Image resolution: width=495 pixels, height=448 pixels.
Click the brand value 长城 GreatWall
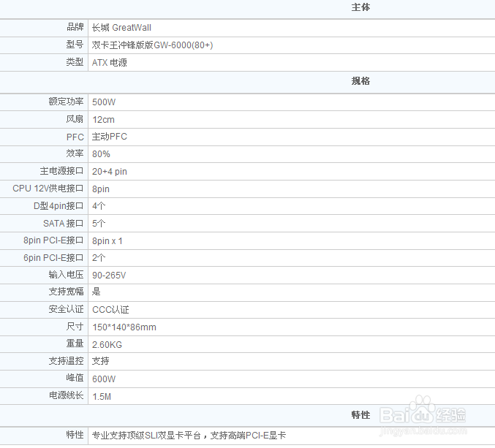click(x=121, y=28)
